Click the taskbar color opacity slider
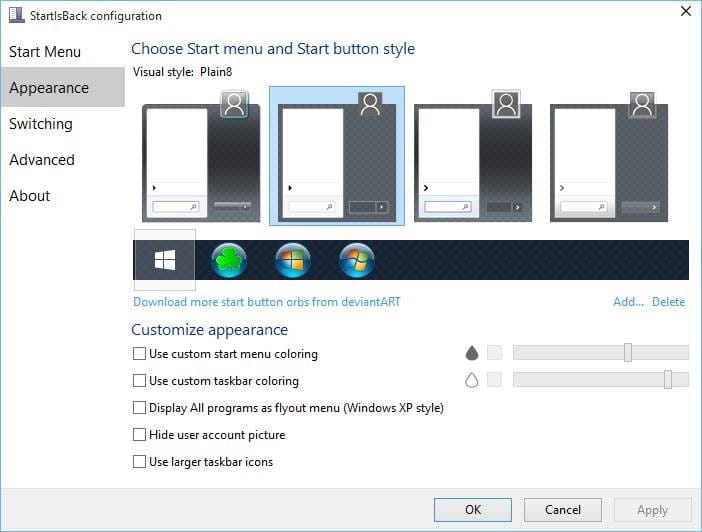 tap(600, 380)
